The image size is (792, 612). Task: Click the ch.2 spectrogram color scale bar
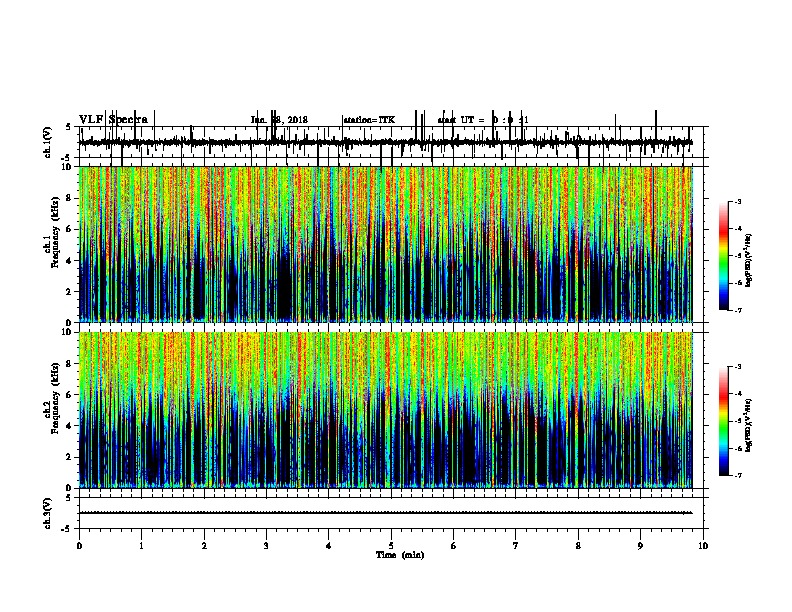(724, 421)
